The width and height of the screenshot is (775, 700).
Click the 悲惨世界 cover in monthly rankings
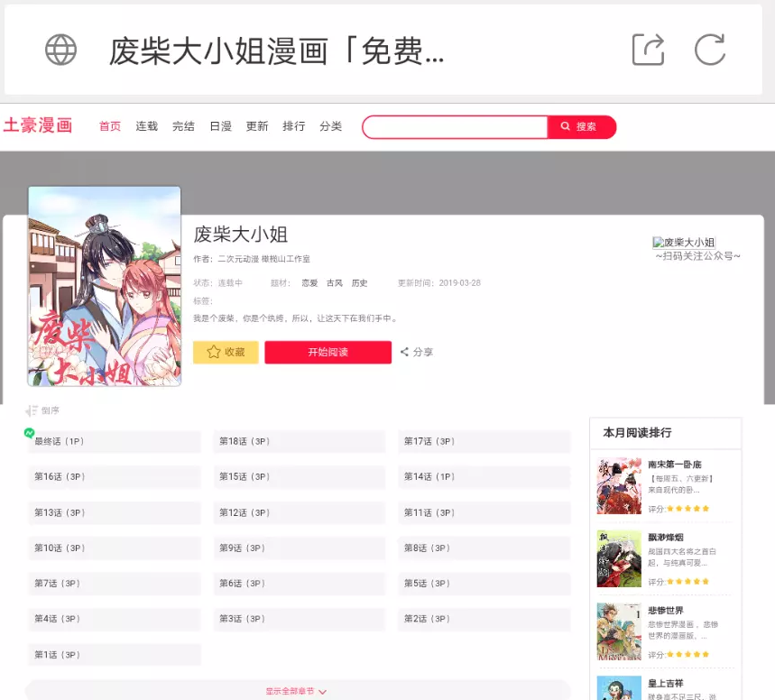click(619, 631)
